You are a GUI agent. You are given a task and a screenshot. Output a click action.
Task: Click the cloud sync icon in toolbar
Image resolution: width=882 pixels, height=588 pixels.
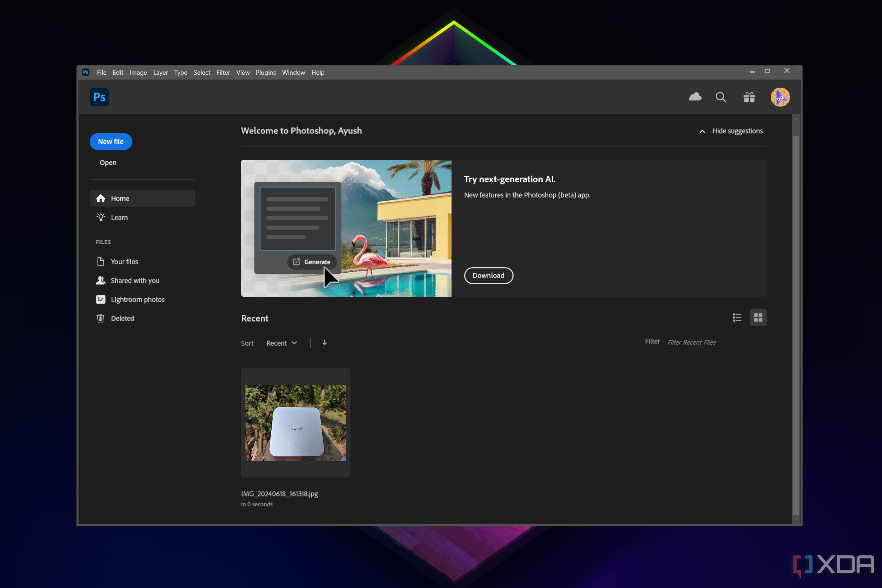point(694,97)
